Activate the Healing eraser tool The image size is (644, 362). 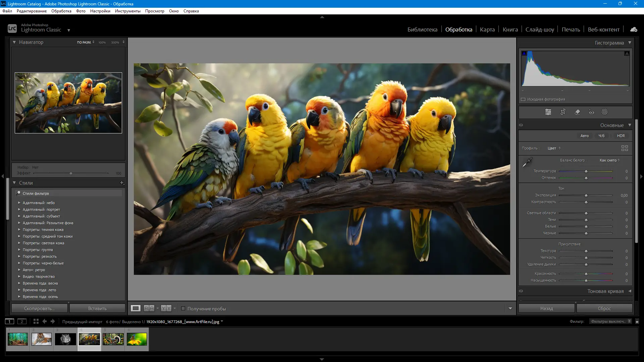tap(577, 112)
